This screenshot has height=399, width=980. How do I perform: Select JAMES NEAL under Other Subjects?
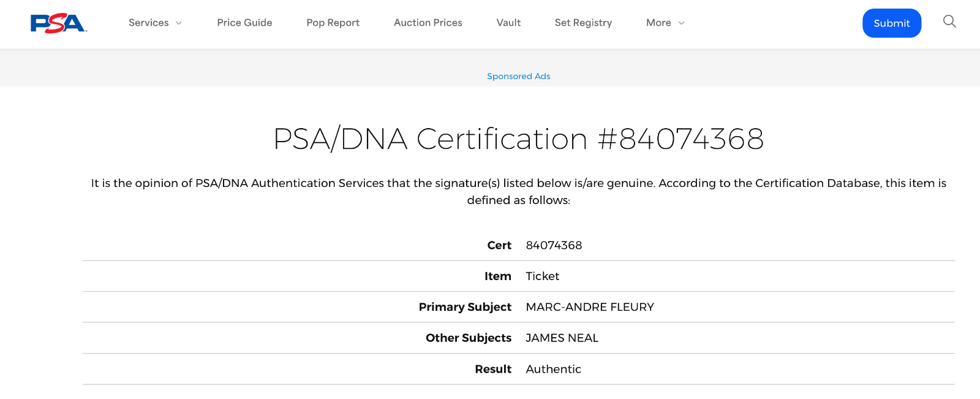(562, 338)
